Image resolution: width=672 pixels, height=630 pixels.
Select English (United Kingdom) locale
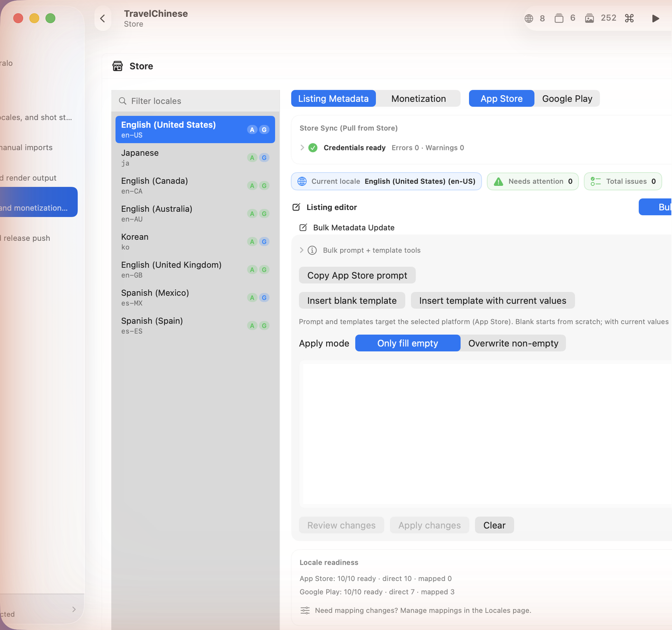(x=195, y=269)
